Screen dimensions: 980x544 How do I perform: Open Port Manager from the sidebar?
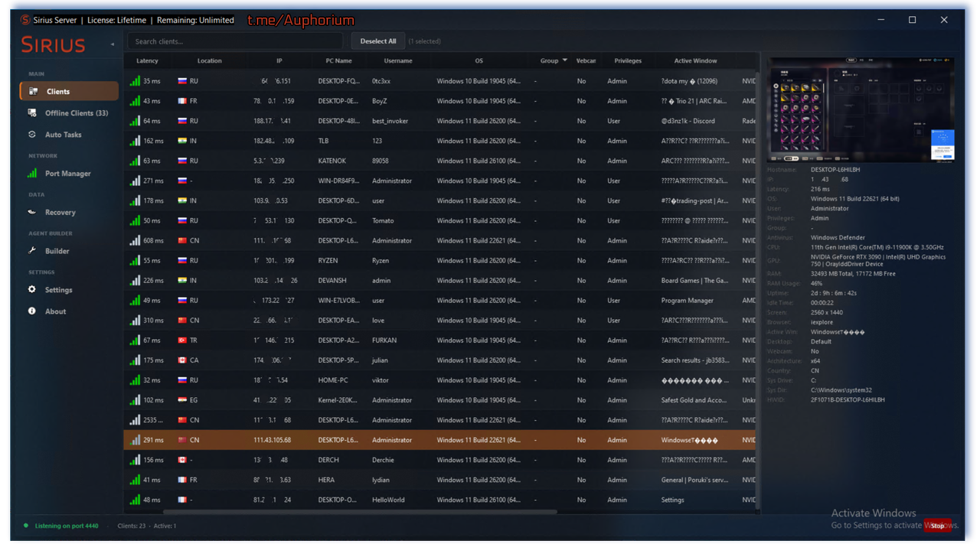click(x=67, y=174)
